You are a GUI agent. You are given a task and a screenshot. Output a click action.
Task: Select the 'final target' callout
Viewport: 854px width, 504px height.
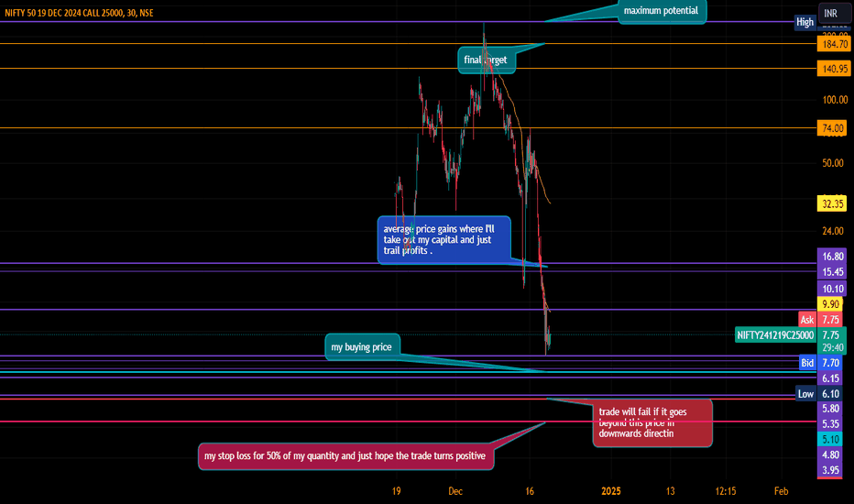[x=486, y=60]
